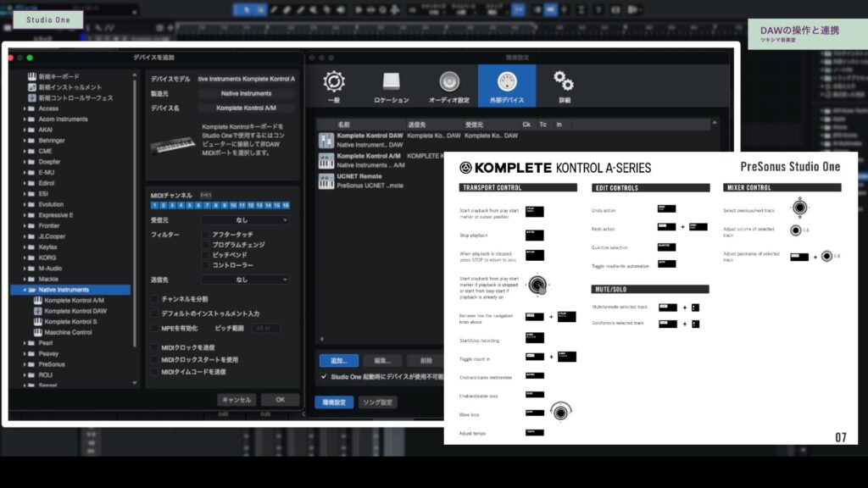Click the ピッチ範囲 value field
This screenshot has height=488, width=868.
pos(264,328)
